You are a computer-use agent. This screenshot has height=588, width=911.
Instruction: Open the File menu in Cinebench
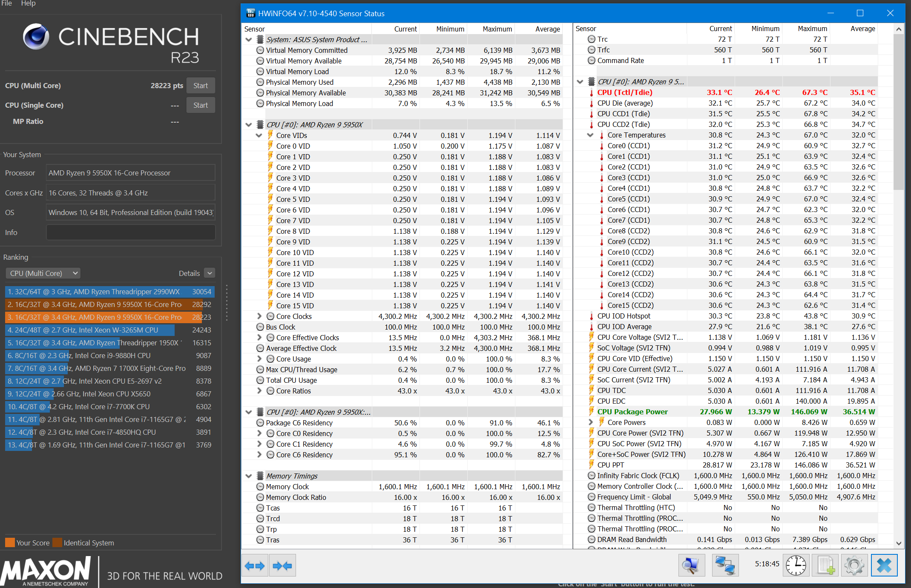click(x=6, y=3)
